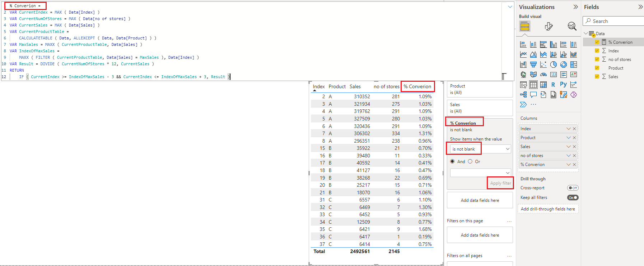Uncheck the % Converion field checkbox
644x266 pixels.
pyautogui.click(x=597, y=42)
